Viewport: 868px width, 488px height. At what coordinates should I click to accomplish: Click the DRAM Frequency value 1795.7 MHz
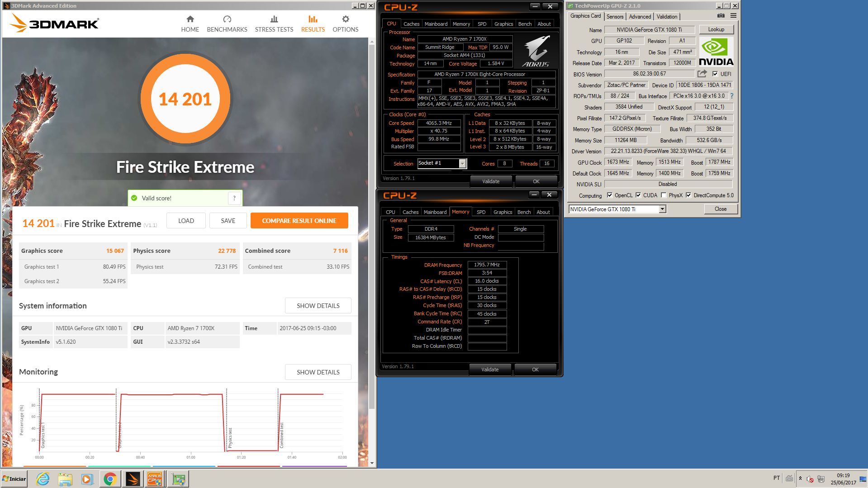click(x=487, y=265)
